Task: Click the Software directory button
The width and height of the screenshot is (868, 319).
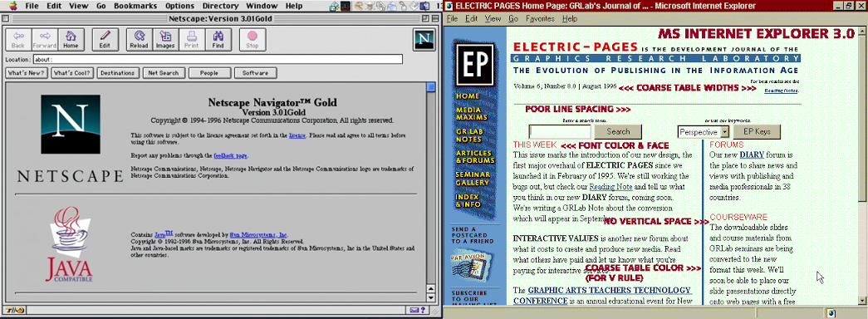Action: tap(255, 73)
